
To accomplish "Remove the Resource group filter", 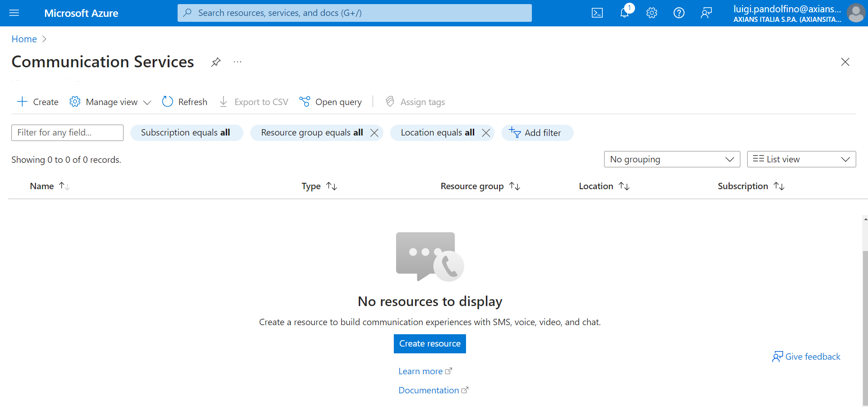I will [x=374, y=133].
